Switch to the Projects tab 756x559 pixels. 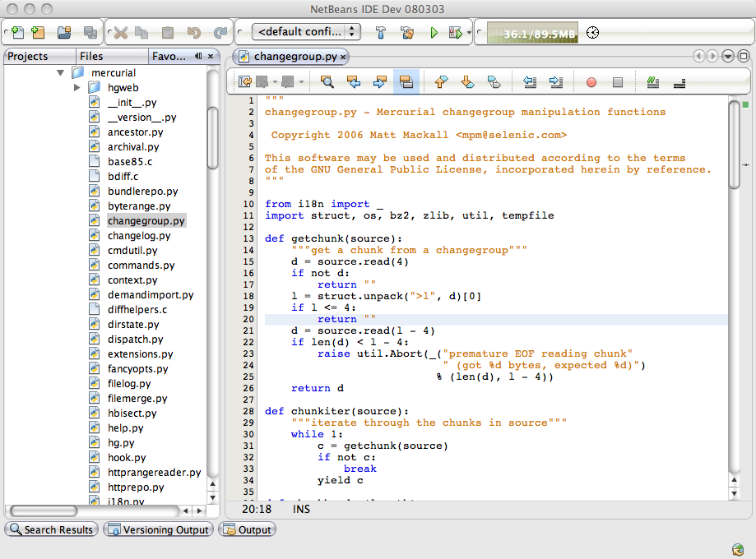coord(28,56)
